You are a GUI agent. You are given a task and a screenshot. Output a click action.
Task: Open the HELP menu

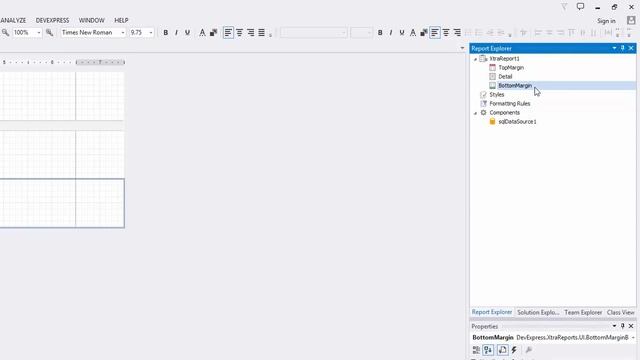click(x=121, y=20)
